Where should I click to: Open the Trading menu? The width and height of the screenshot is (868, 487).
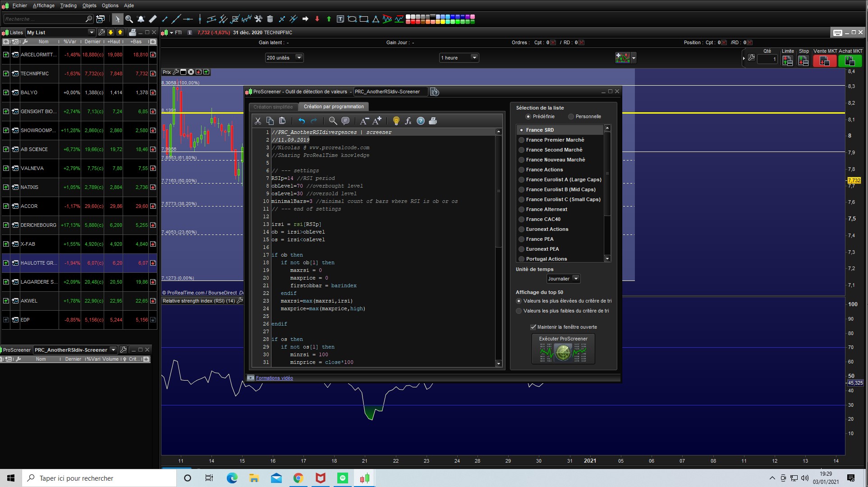tap(69, 5)
